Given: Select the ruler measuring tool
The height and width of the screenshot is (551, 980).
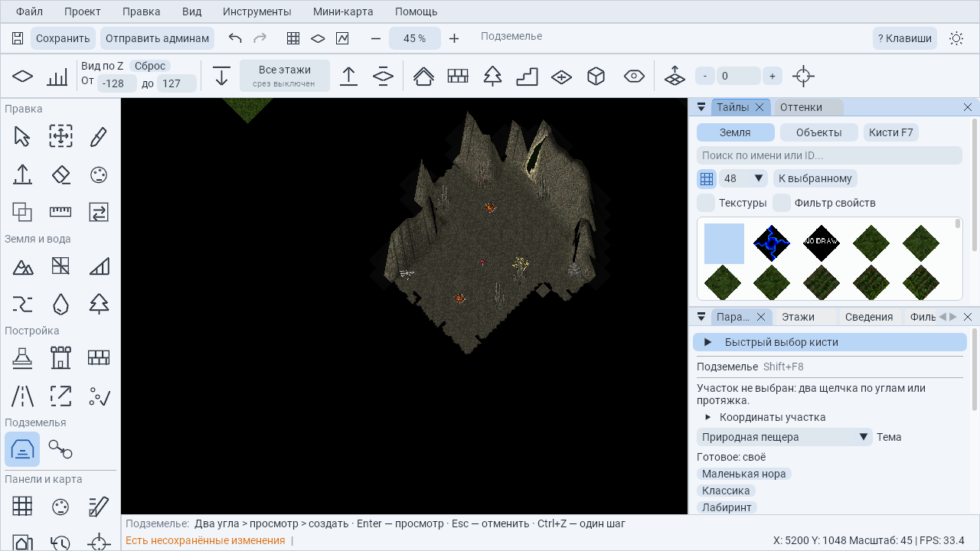Looking at the screenshot, I should (x=60, y=211).
